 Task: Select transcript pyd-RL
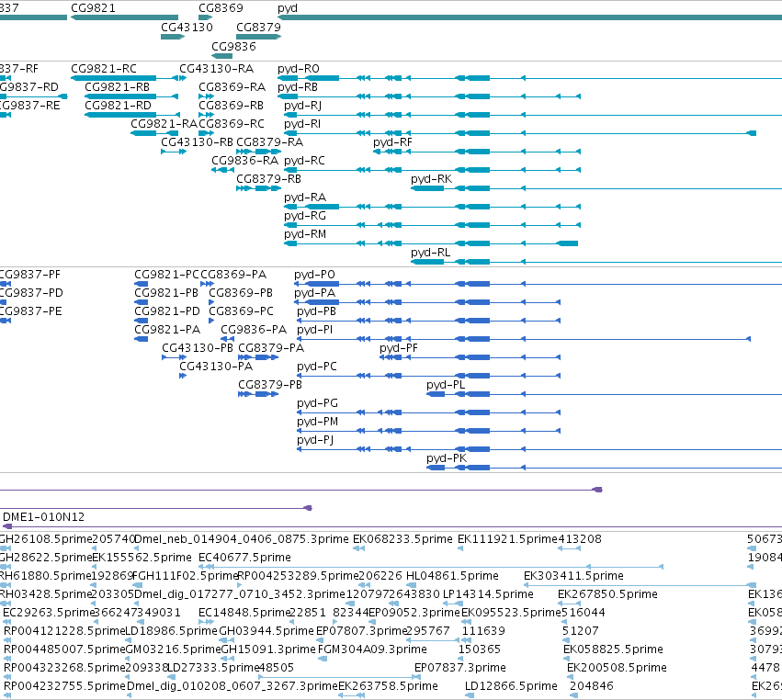[430, 253]
